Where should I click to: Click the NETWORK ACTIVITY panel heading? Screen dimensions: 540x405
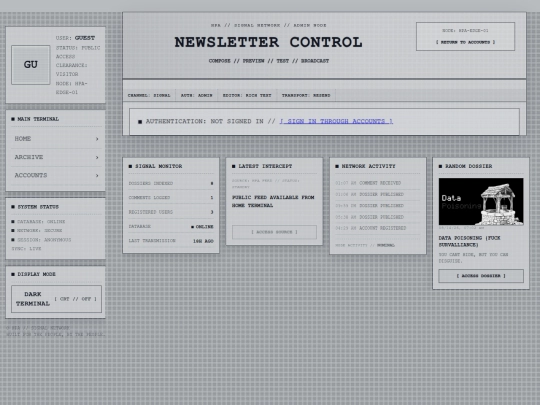(365, 166)
